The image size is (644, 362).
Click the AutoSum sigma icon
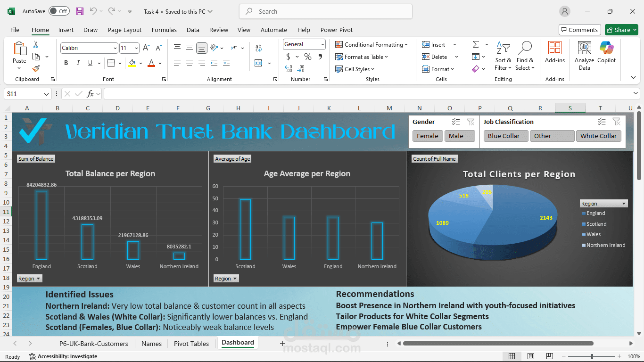pyautogui.click(x=476, y=44)
